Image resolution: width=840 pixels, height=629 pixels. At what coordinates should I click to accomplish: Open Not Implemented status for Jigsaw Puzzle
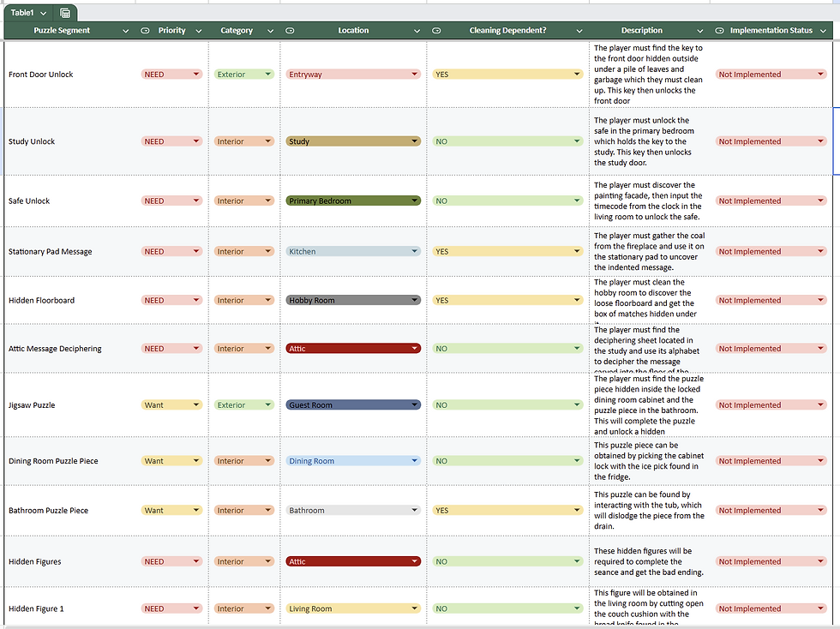pos(771,405)
